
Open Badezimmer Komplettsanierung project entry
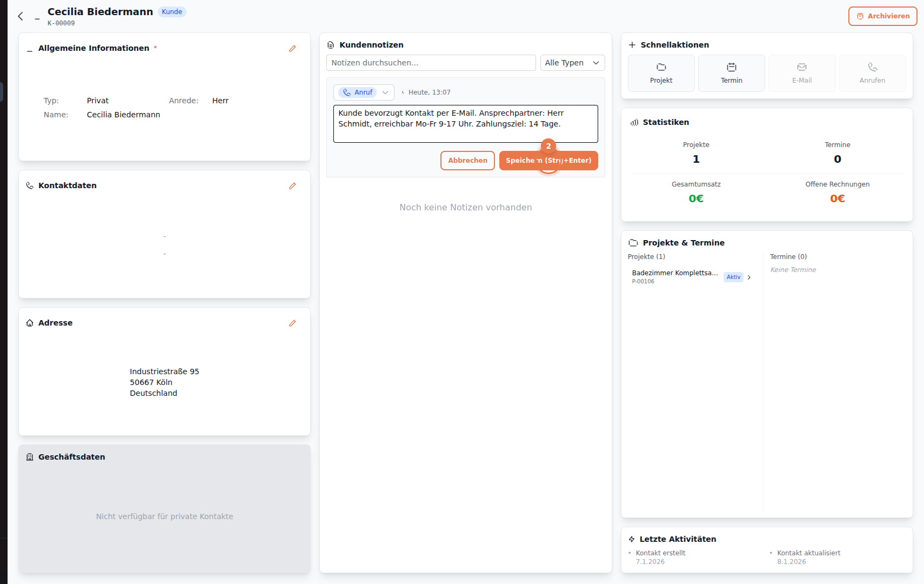coord(674,273)
